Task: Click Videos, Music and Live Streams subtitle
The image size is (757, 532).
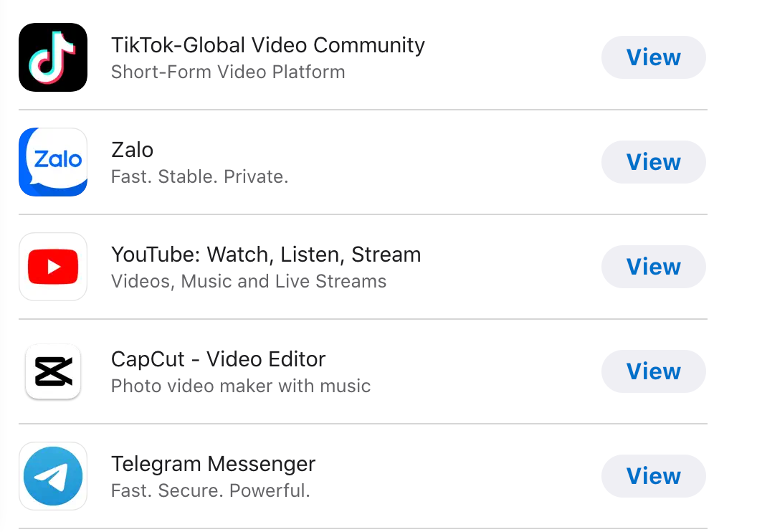Action: pyautogui.click(x=249, y=282)
